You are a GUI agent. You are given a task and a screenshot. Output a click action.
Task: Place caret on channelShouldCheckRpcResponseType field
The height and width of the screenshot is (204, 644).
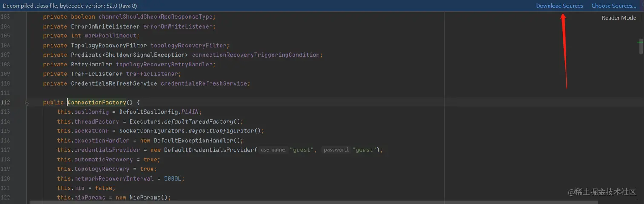click(x=155, y=17)
